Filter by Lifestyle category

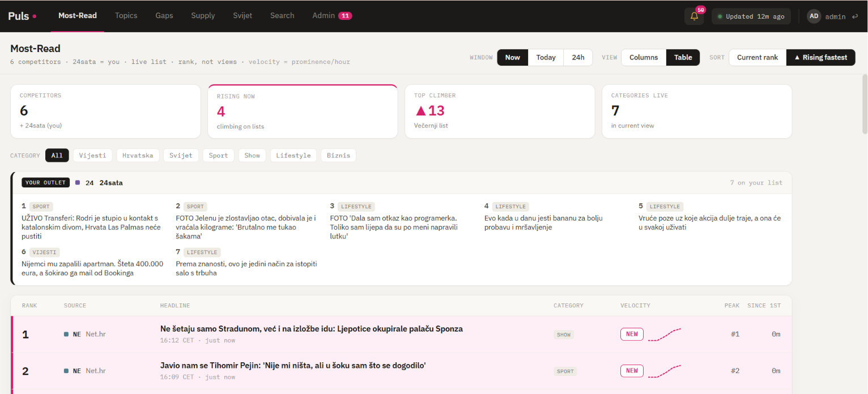(293, 155)
